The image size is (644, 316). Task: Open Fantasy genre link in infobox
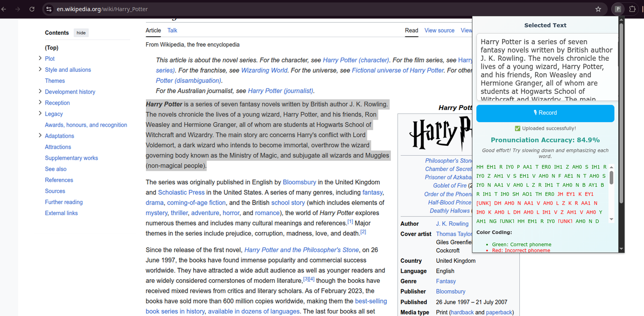pos(446,281)
